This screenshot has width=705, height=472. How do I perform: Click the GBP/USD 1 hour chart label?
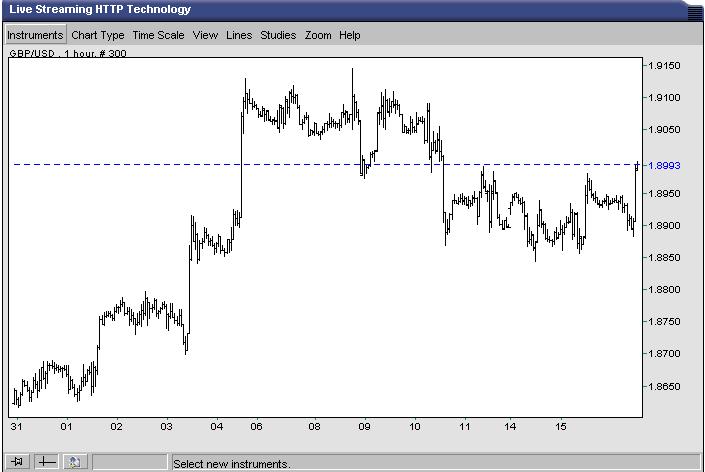coord(68,53)
